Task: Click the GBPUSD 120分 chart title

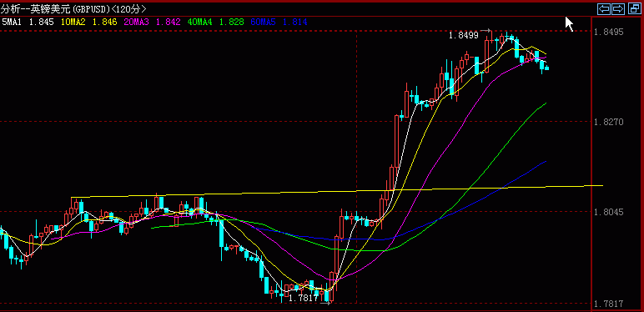Action: click(73, 8)
